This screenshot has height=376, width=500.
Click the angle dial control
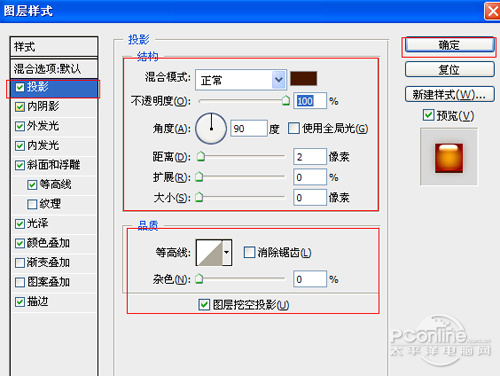coord(211,129)
